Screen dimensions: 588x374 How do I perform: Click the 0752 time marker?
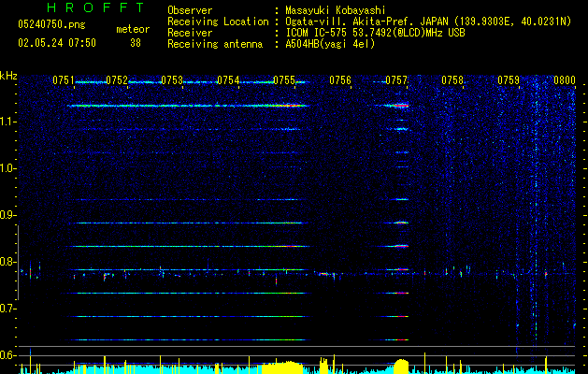tap(117, 80)
